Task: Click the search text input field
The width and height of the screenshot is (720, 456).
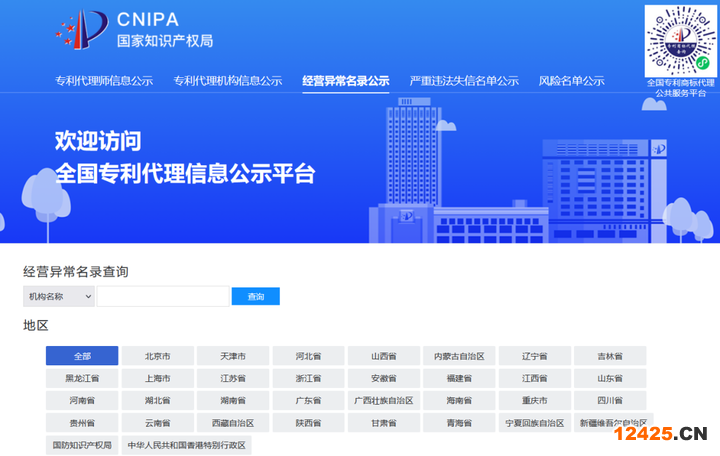Action: 163,296
